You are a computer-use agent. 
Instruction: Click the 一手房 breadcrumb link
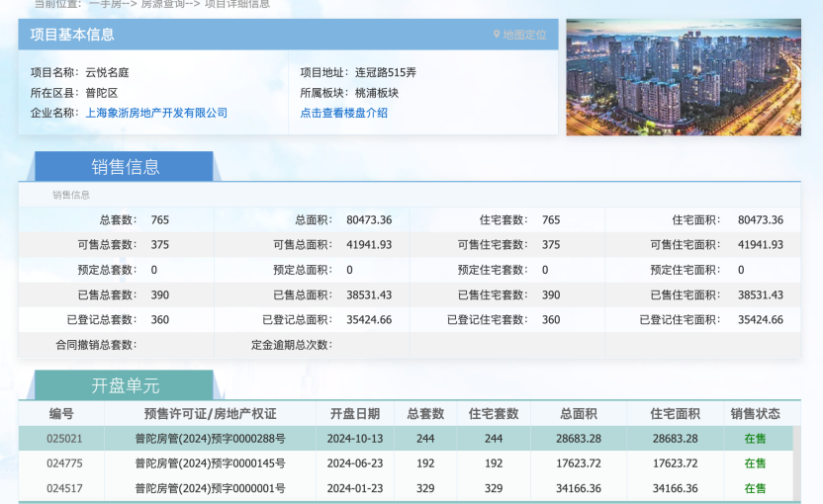point(108,4)
